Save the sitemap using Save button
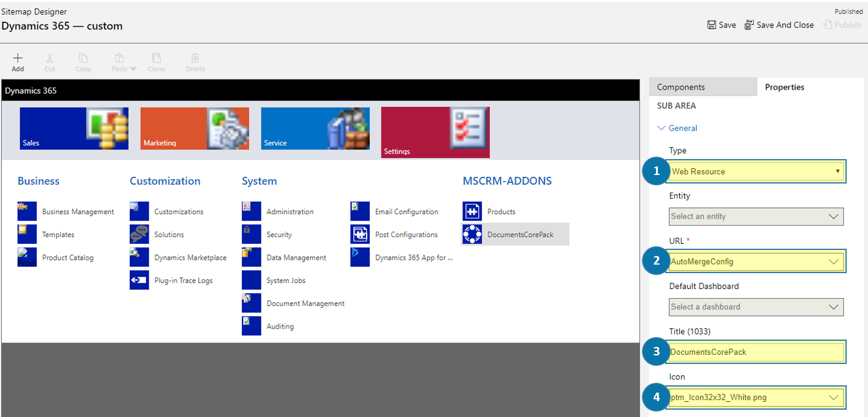This screenshot has width=868, height=417. click(721, 25)
